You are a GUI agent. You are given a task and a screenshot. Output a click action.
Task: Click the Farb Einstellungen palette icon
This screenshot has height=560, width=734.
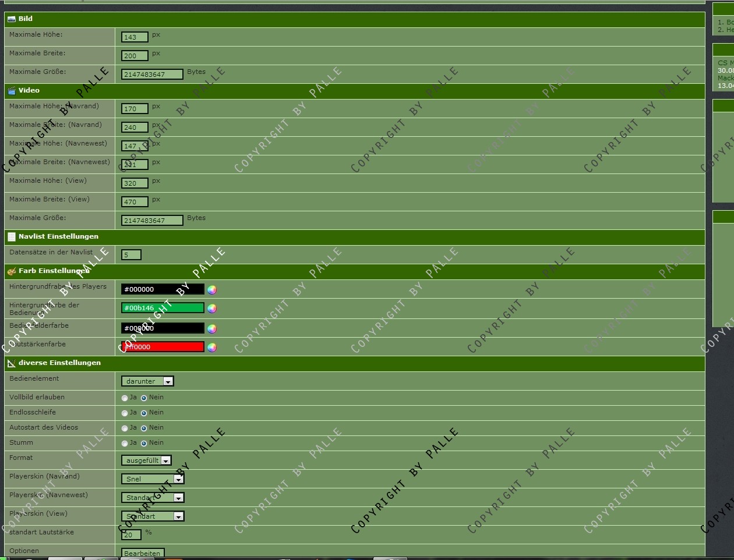click(11, 271)
